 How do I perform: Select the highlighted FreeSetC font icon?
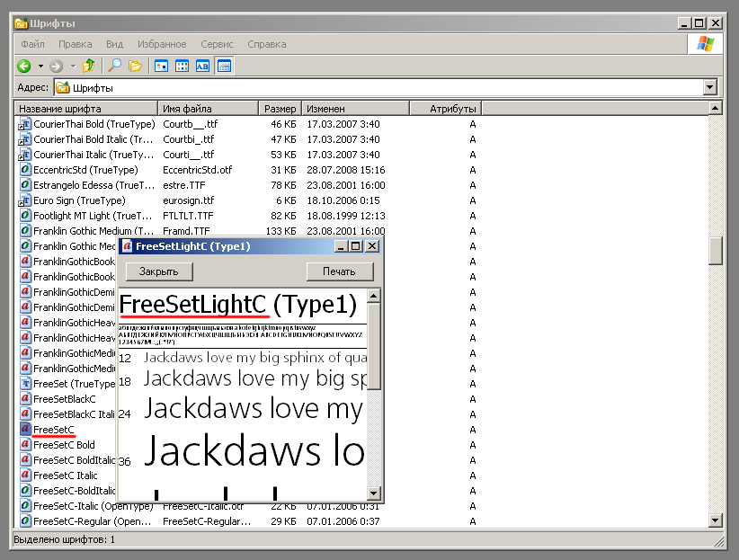(x=25, y=430)
